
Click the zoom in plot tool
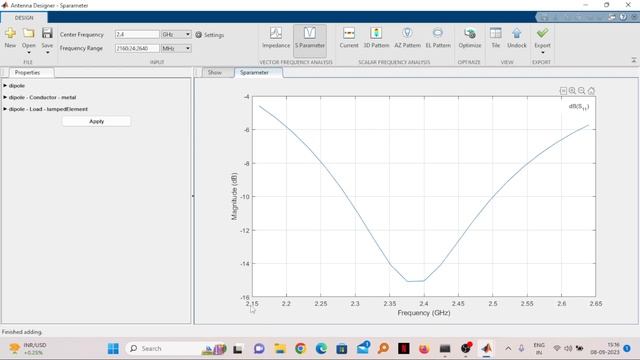(573, 91)
